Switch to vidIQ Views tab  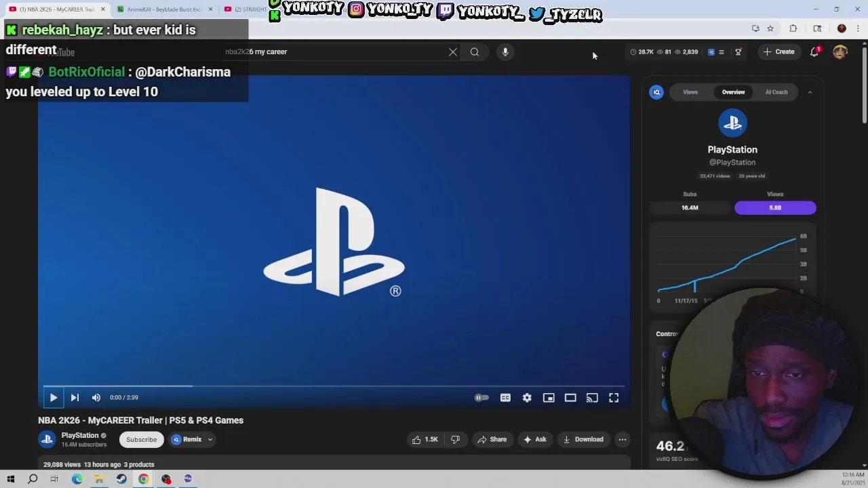point(690,92)
